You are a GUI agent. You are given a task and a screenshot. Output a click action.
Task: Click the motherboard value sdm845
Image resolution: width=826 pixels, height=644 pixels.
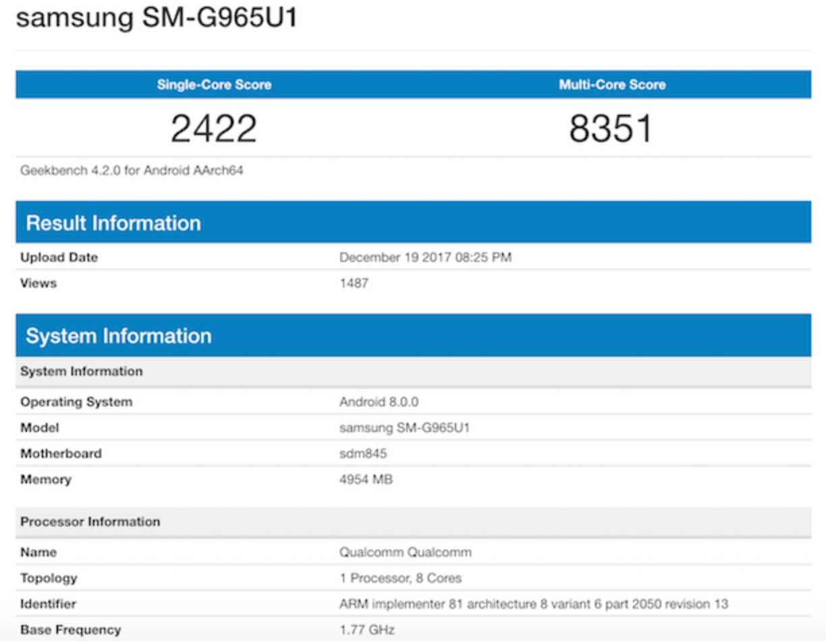click(x=363, y=454)
